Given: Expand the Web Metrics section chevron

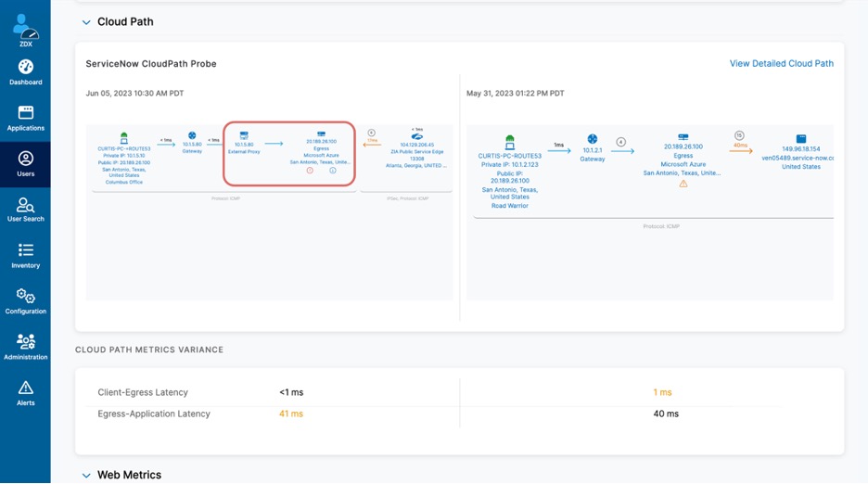Looking at the screenshot, I should point(86,476).
